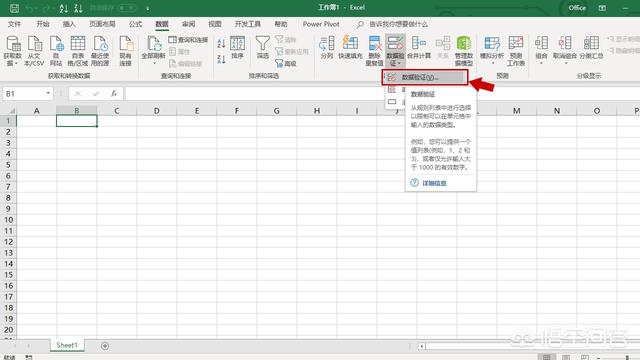Click ribbon descending sort Z-A icon
640x360 pixels.
click(221, 59)
